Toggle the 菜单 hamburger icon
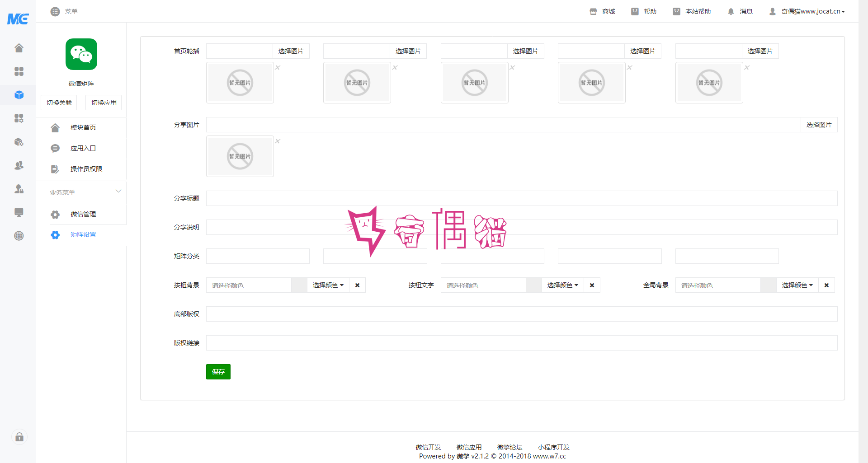The width and height of the screenshot is (868, 463). pos(55,11)
